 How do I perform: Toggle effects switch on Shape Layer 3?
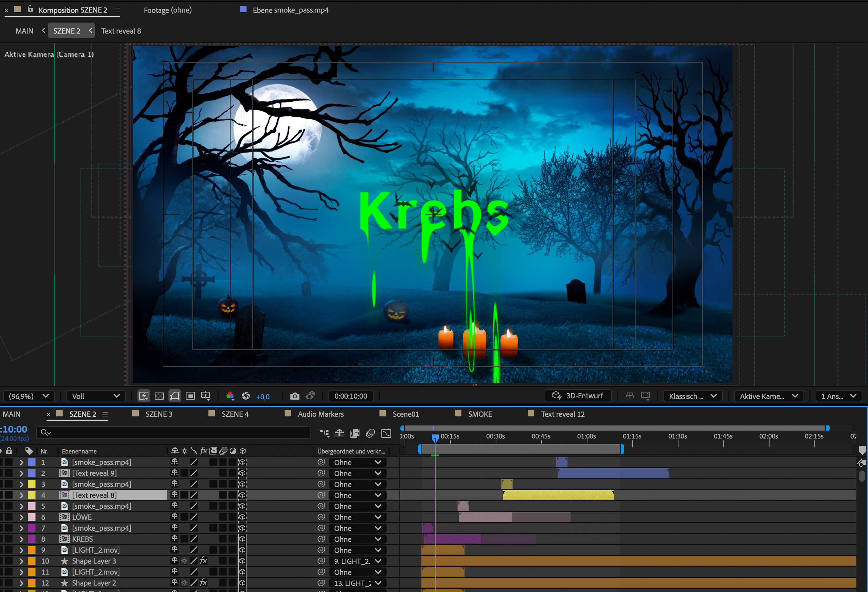[203, 561]
